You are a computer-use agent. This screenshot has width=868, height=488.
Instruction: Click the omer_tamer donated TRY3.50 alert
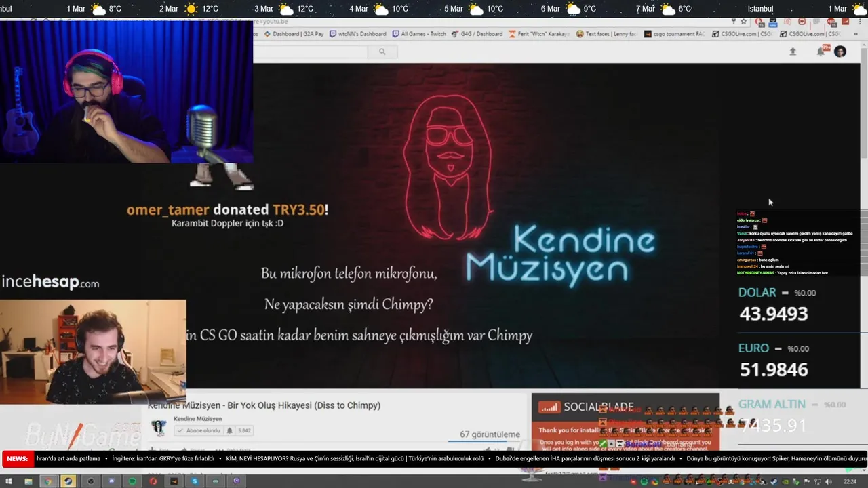pos(227,210)
